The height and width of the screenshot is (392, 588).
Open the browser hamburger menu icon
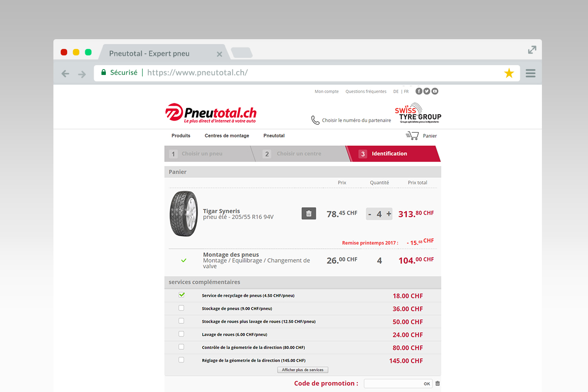(530, 73)
